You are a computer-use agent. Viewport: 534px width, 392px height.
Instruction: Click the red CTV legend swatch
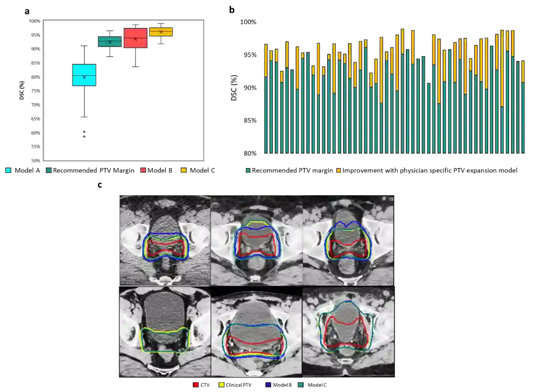[x=196, y=385]
